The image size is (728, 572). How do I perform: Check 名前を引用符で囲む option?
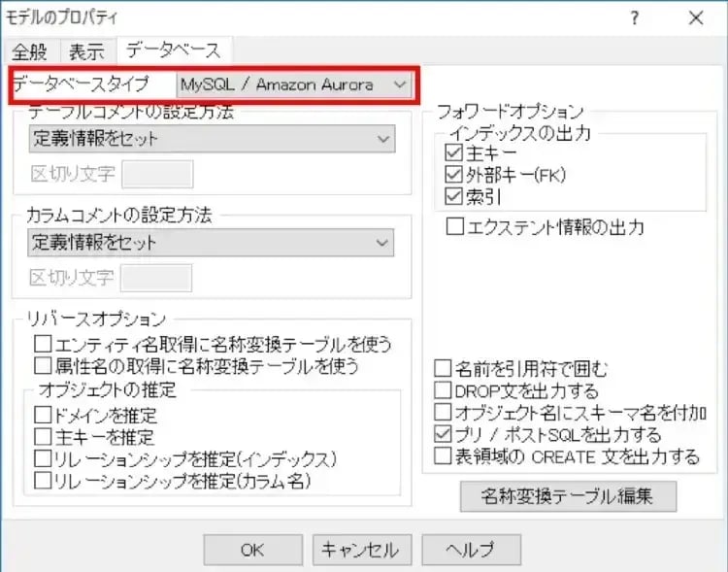pos(443,369)
